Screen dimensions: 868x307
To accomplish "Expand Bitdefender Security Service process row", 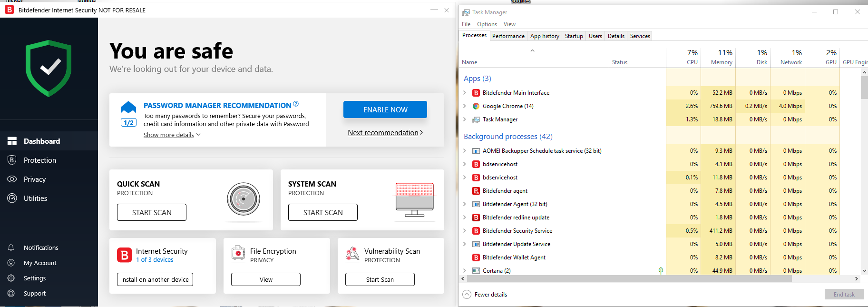I will point(465,231).
